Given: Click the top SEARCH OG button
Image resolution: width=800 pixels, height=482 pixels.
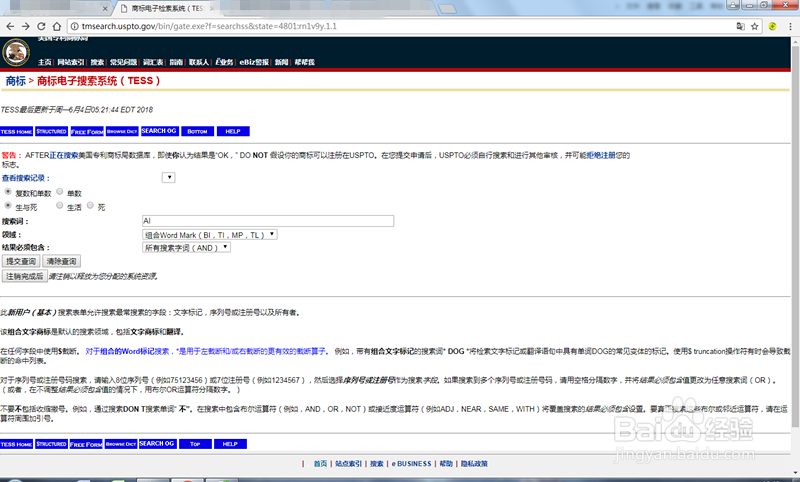Looking at the screenshot, I should coord(159,131).
